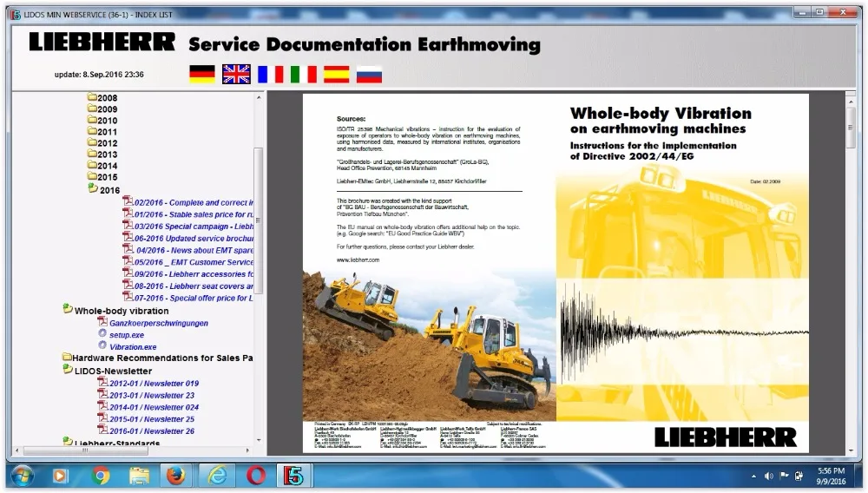Open 05/2016 _ EMT Customer Service

pyautogui.click(x=194, y=262)
